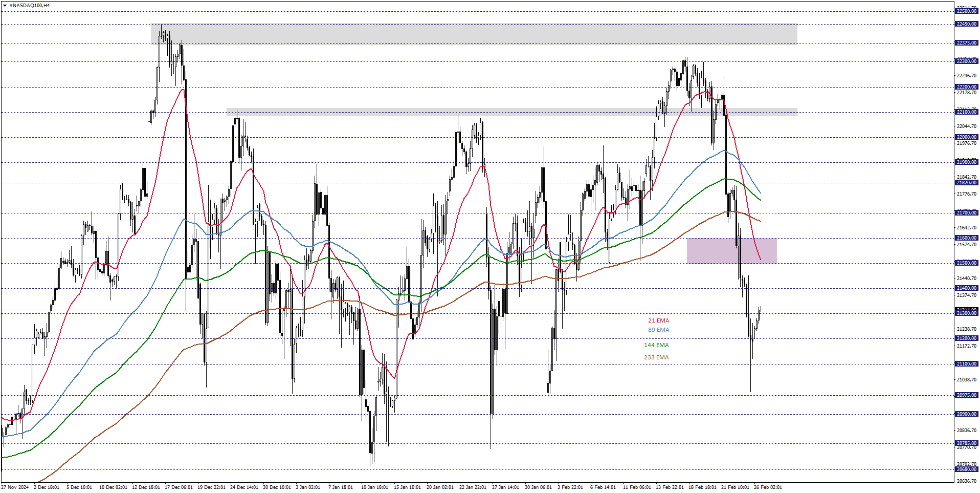This screenshot has height=493, width=980.
Task: Click the 30 Dec 10:01 time label
Action: (x=277, y=487)
